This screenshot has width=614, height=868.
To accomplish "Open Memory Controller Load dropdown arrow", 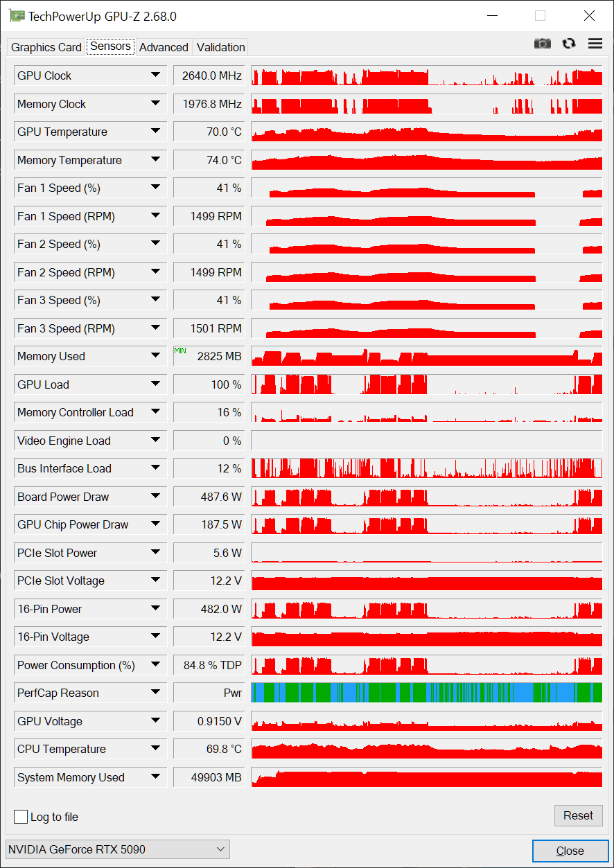I will (155, 411).
